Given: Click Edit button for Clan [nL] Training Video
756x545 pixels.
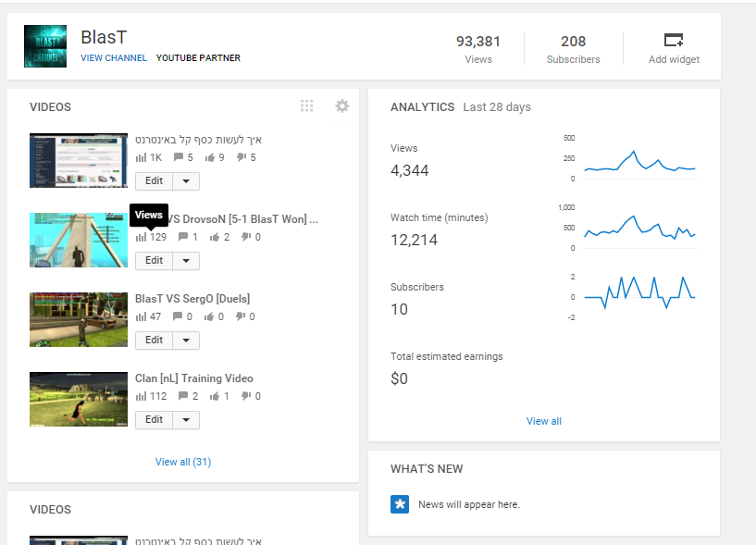Looking at the screenshot, I should click(154, 420).
